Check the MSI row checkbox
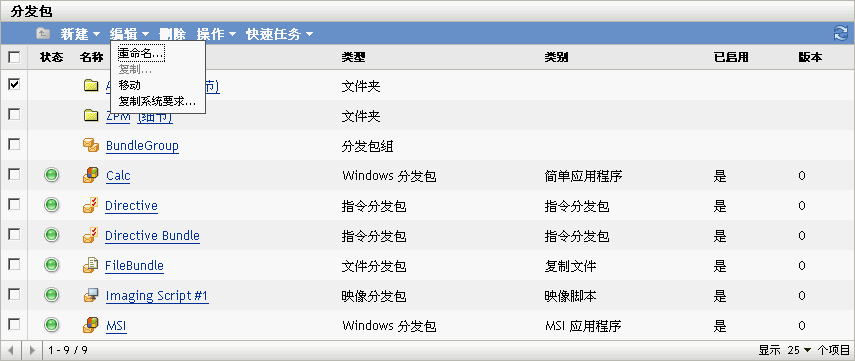This screenshot has height=361, width=855. pos(14,324)
